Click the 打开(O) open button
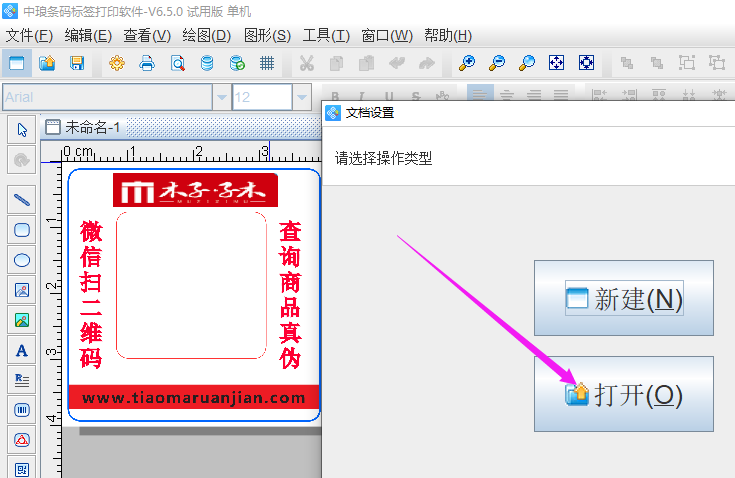 [623, 395]
